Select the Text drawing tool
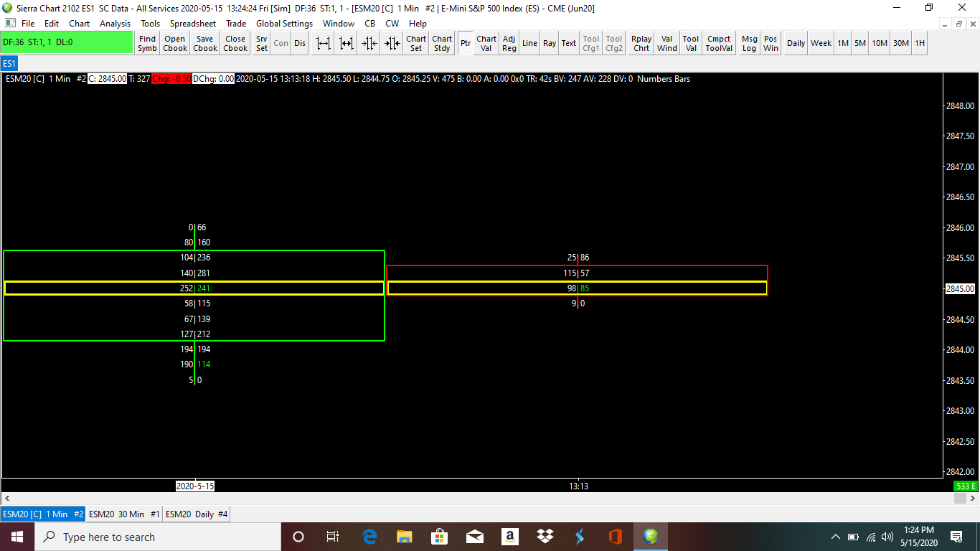 click(569, 43)
